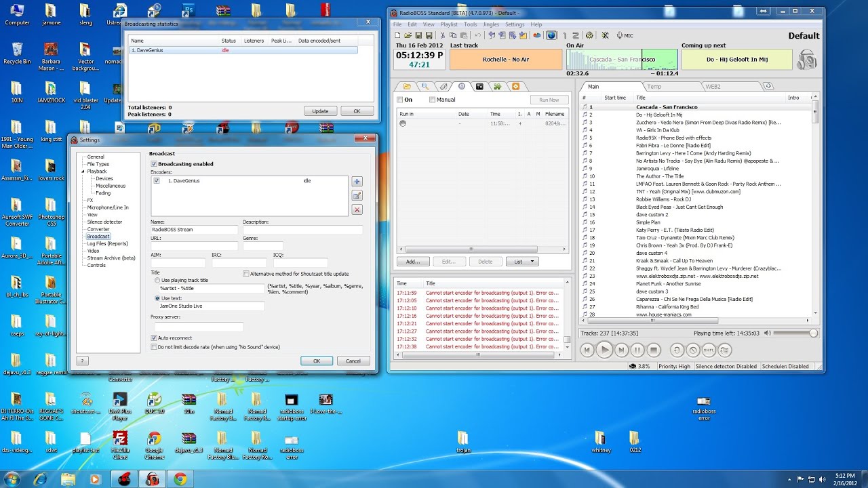
Task: Toggle the SHFL shuffle button
Action: pos(709,350)
